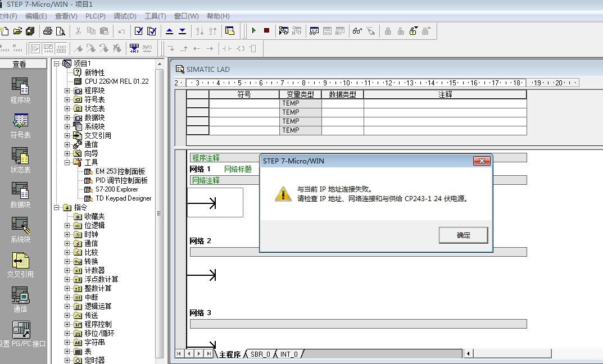
Task: Select 新特性 in the project tree
Action: tap(94, 72)
